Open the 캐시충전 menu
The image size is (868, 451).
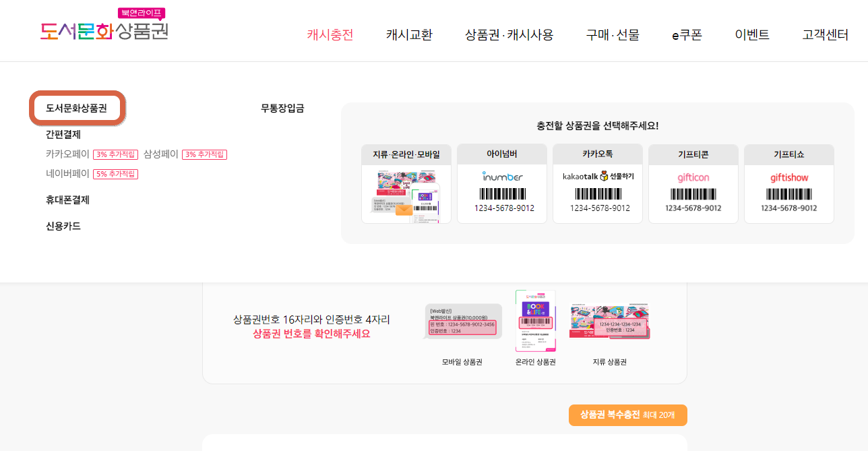pyautogui.click(x=330, y=35)
